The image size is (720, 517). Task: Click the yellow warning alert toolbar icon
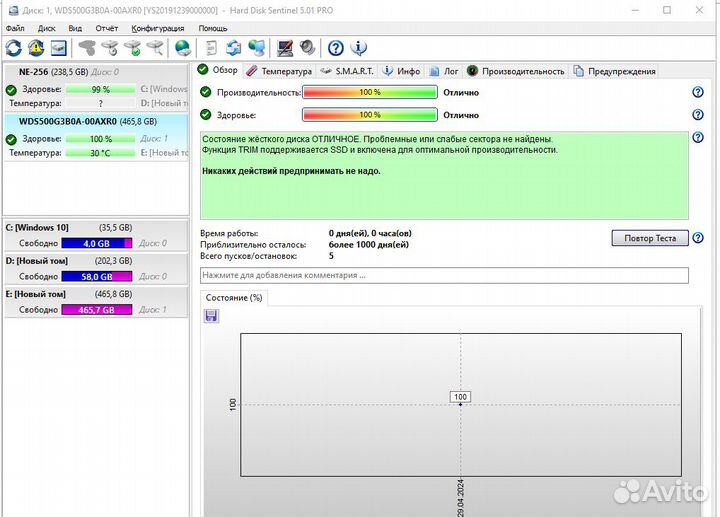click(x=36, y=48)
